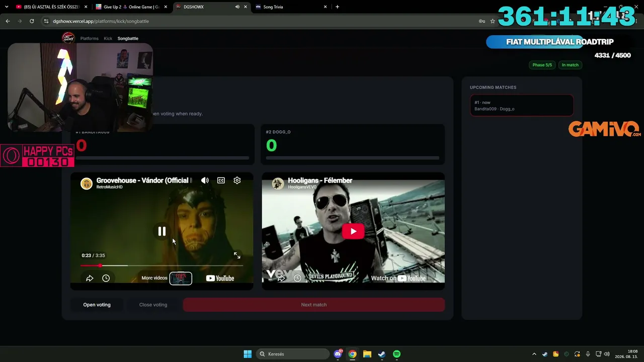The image size is (644, 362).
Task: Click Watch on YouTube for Hooligans video
Action: pyautogui.click(x=398, y=278)
